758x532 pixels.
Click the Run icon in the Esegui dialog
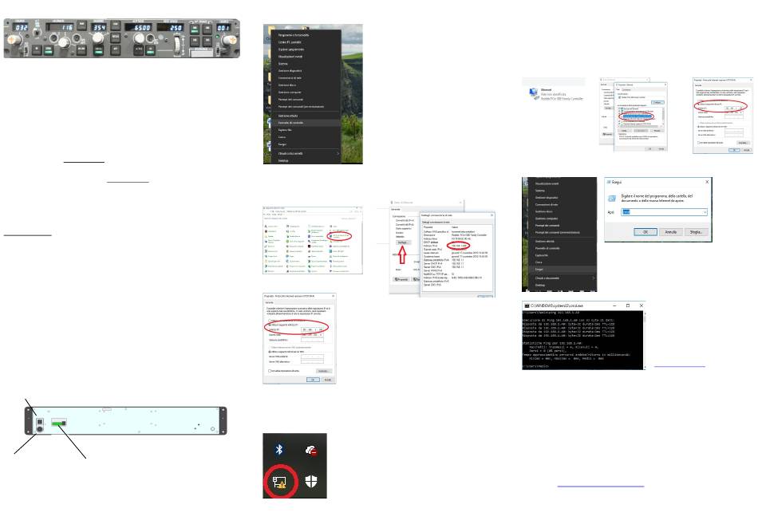pyautogui.click(x=612, y=198)
